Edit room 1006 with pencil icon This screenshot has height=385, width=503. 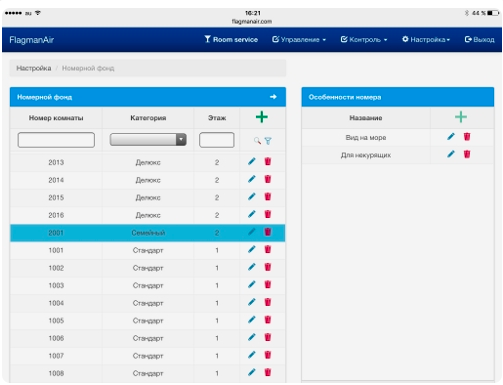tap(252, 337)
